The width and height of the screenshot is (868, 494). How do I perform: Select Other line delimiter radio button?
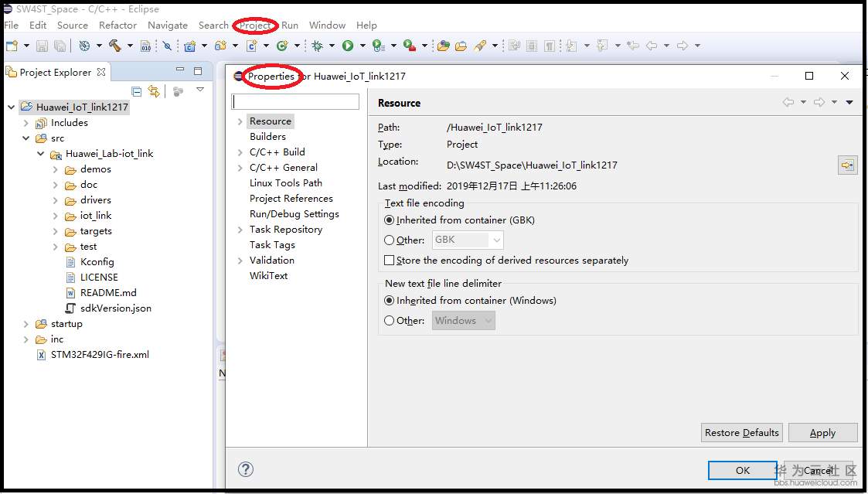(389, 321)
